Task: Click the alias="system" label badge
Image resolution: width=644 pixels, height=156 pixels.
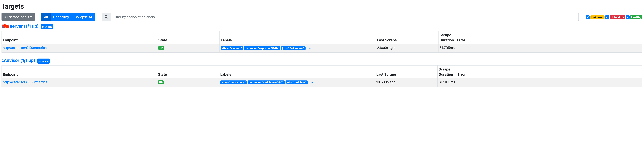Action: click(x=232, y=48)
